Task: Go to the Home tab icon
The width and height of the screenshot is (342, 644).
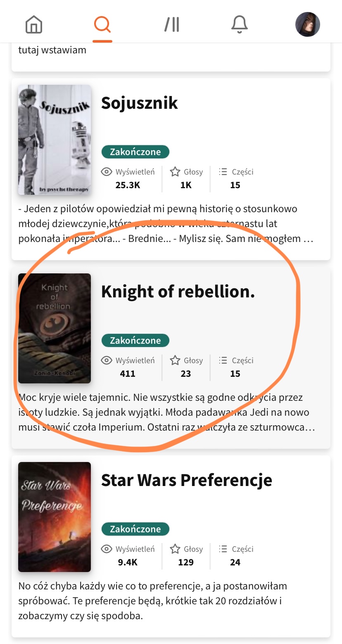Action: (34, 25)
